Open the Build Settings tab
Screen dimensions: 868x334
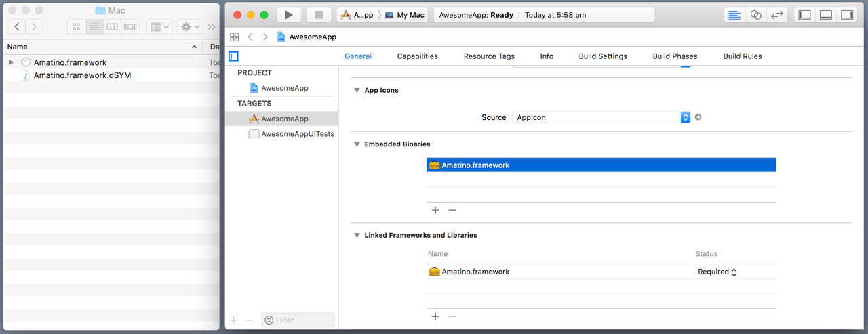[603, 56]
